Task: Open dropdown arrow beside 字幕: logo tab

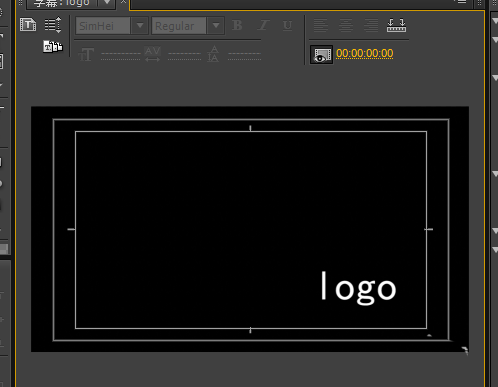Action: 107,3
